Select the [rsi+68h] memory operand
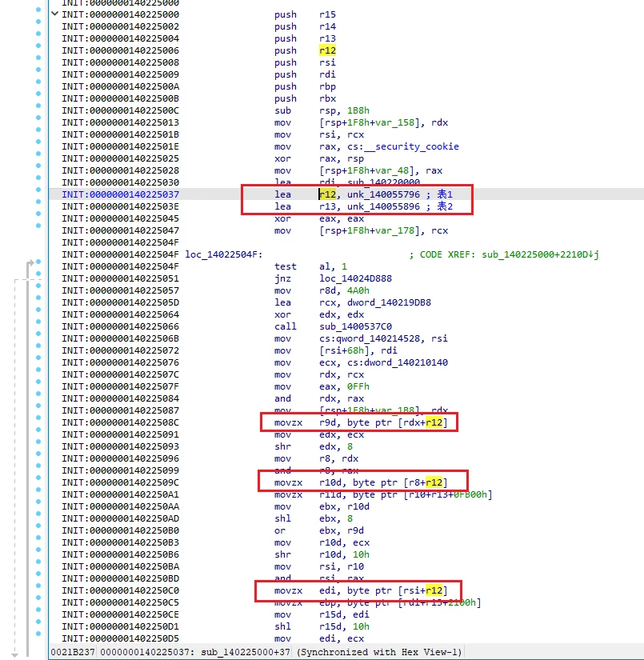This screenshot has height=660, width=644. click(x=347, y=350)
